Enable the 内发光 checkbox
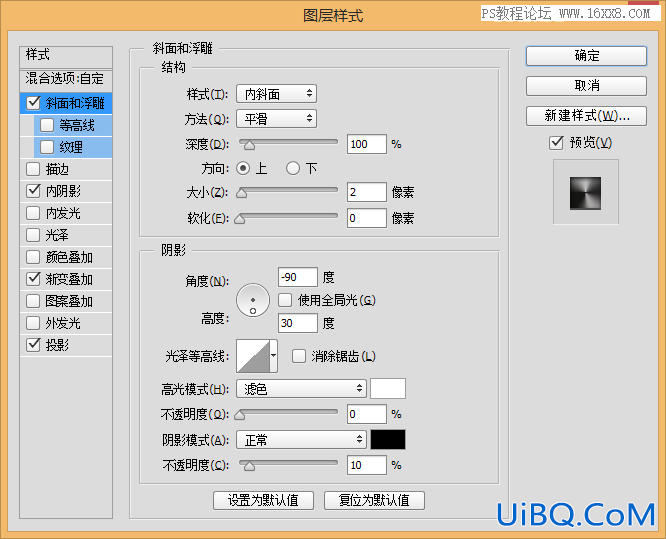Screen dimensions: 666x539 click(x=33, y=213)
